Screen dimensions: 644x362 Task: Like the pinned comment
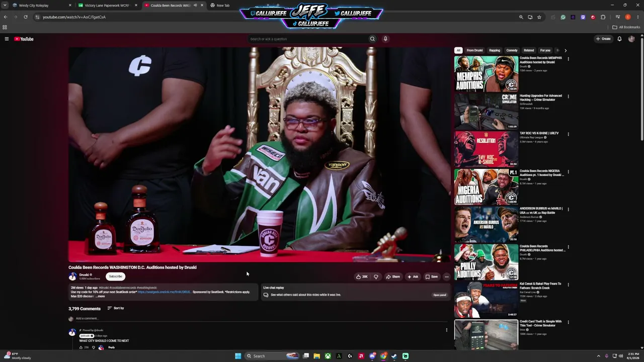tap(81, 347)
